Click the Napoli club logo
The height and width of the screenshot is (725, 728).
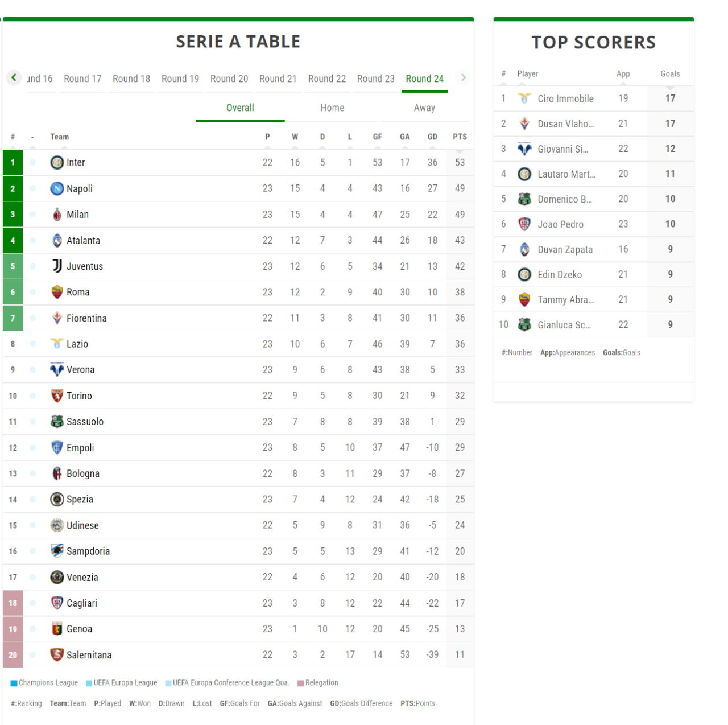tap(57, 188)
